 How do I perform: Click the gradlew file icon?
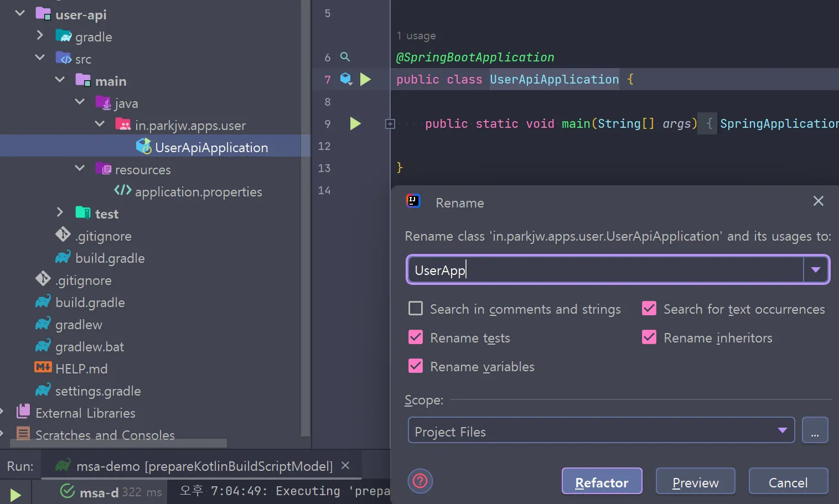[43, 324]
